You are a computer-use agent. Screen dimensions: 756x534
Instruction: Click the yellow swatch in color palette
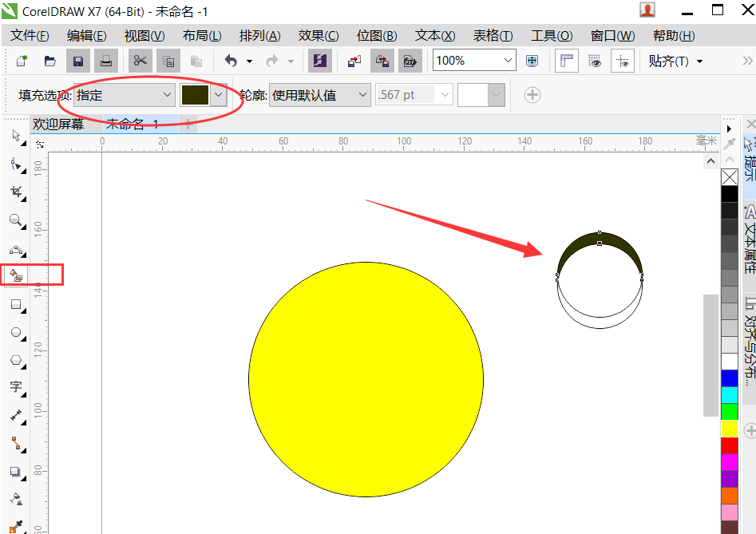point(729,429)
